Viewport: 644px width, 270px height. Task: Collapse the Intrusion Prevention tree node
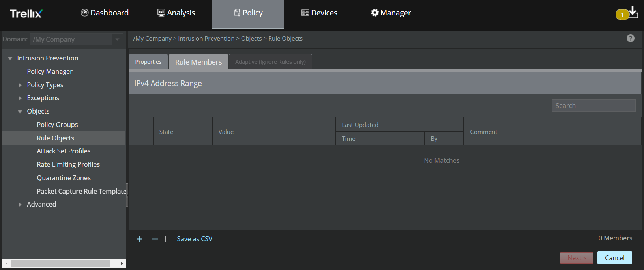10,58
